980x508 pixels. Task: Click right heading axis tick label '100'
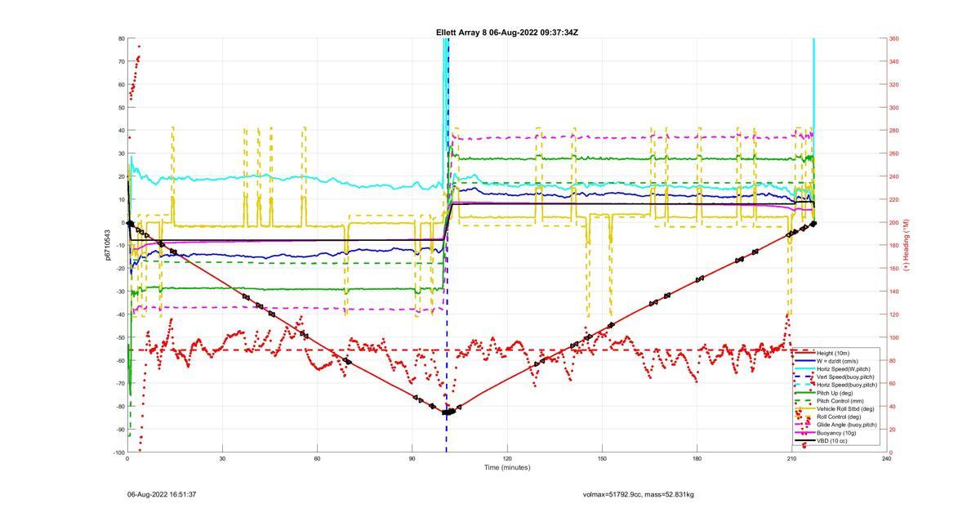[x=894, y=337]
